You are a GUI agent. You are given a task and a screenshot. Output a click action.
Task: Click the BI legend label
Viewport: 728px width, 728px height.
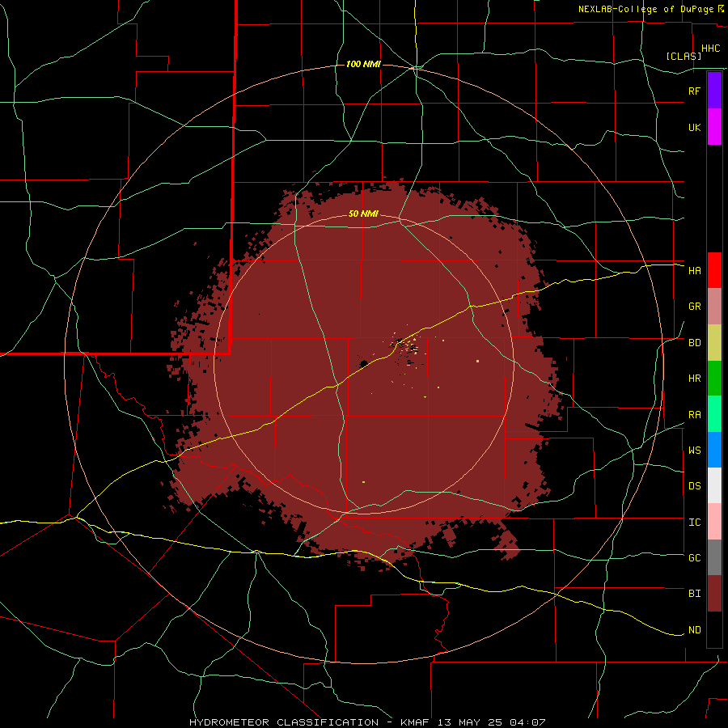(x=694, y=594)
